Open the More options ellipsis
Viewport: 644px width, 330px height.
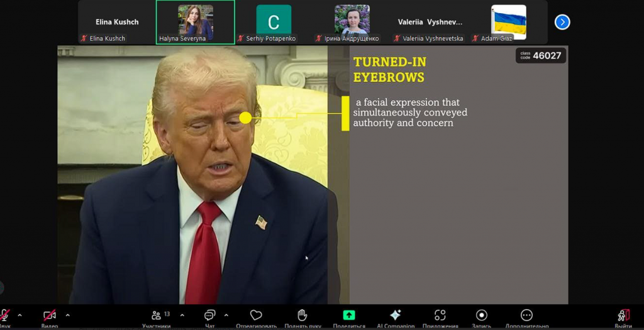pyautogui.click(x=527, y=316)
